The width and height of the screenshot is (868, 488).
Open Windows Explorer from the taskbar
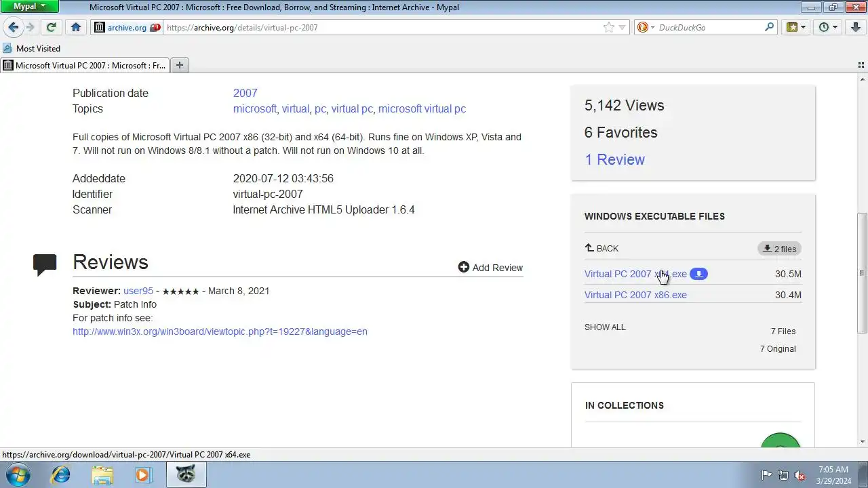coord(102,474)
